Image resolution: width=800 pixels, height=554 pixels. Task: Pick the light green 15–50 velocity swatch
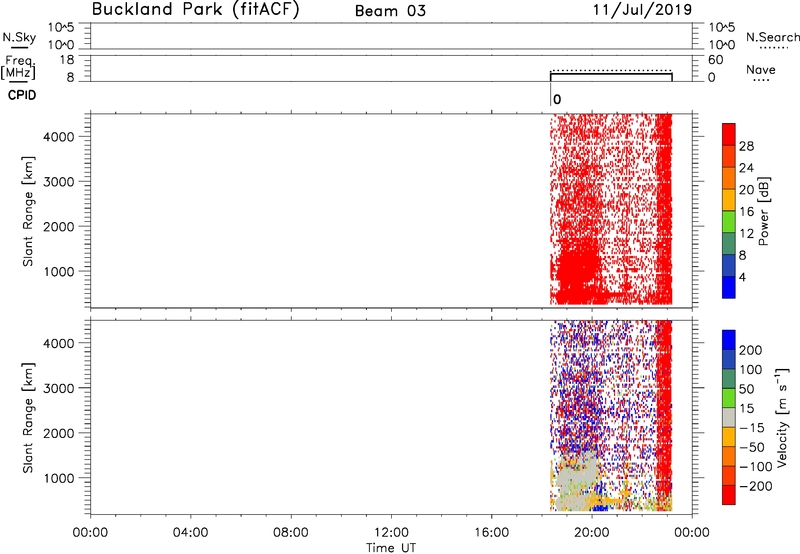click(x=729, y=398)
